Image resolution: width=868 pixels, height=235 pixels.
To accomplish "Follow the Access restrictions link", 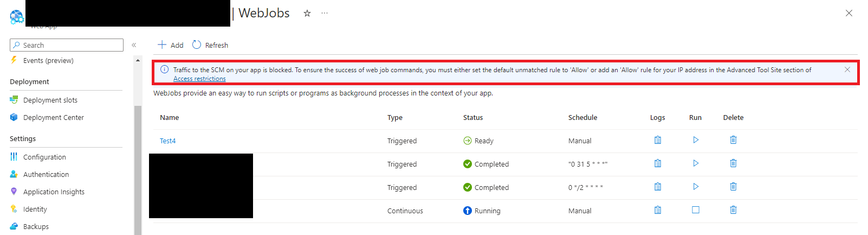I will point(199,79).
